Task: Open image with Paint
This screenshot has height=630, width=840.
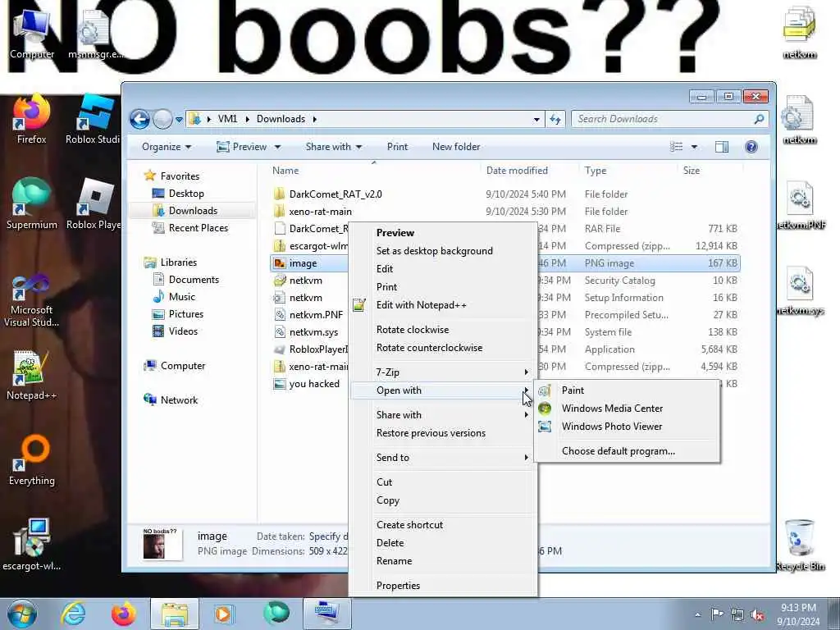Action: pos(627,390)
